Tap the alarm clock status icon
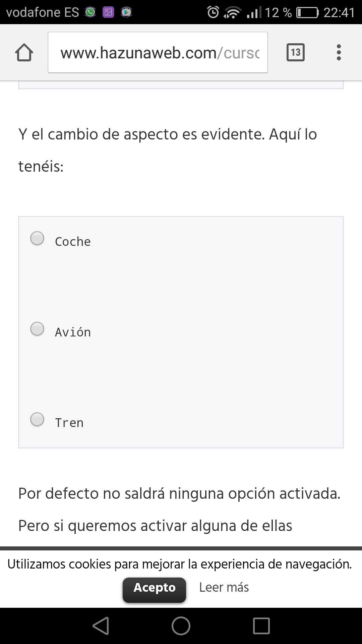 tap(213, 12)
